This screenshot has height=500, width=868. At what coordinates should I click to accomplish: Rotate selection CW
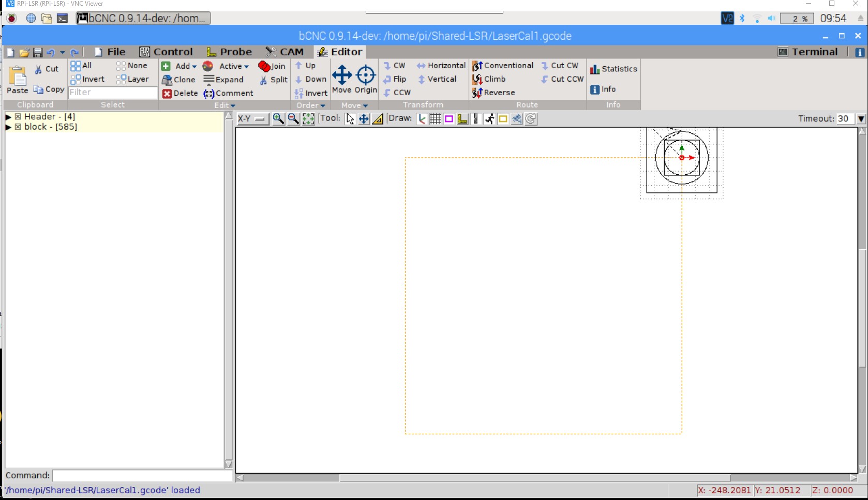[394, 66]
